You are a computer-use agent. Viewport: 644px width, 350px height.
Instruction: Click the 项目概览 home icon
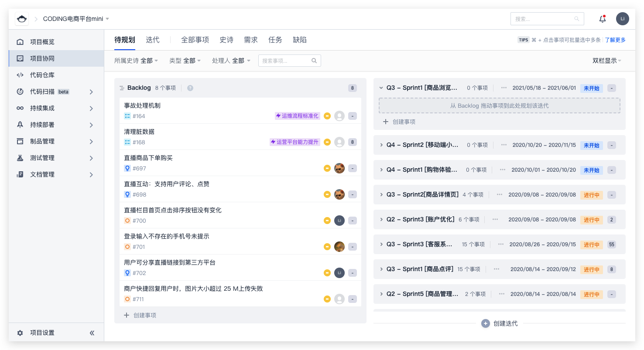click(20, 42)
